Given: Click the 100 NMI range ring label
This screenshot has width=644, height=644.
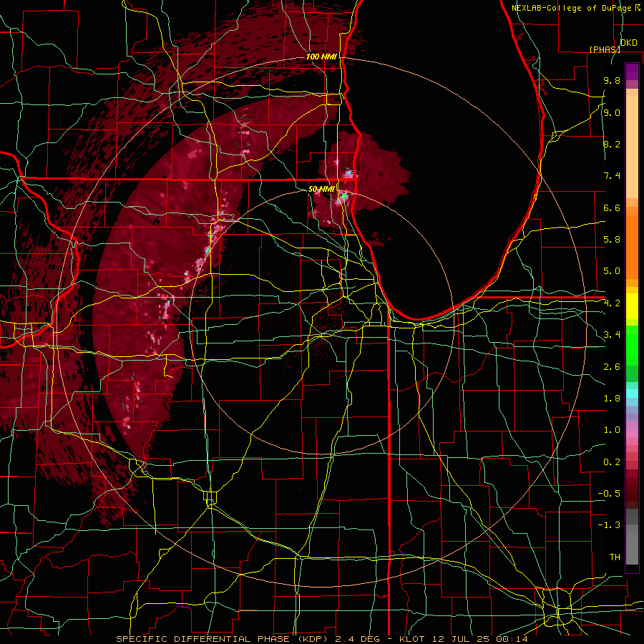Looking at the screenshot, I should pyautogui.click(x=321, y=57).
